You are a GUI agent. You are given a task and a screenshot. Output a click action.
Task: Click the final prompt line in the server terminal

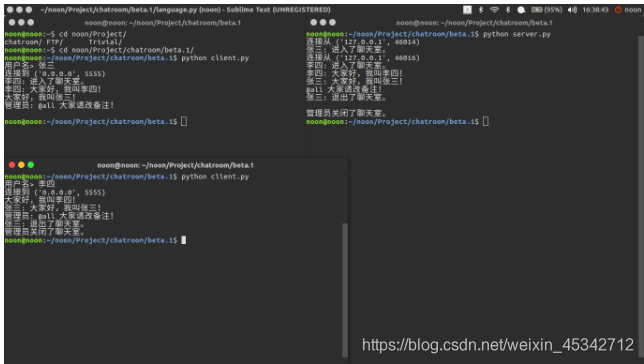[398, 122]
